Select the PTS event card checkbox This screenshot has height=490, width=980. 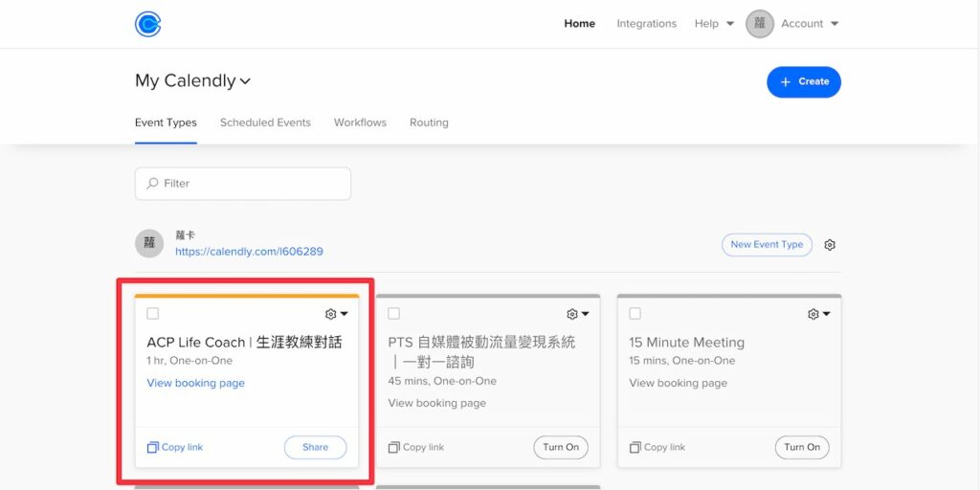(393, 313)
